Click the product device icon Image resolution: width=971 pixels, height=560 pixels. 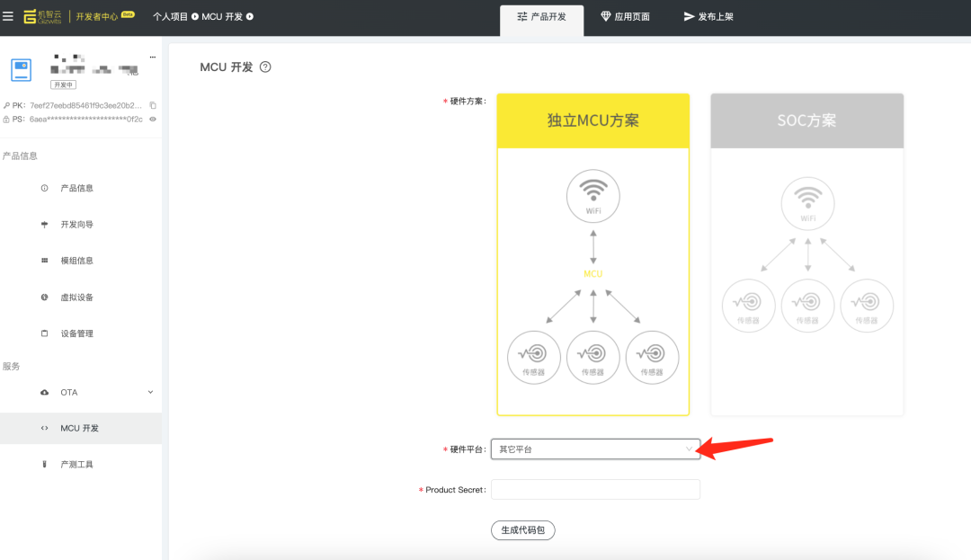[x=21, y=70]
